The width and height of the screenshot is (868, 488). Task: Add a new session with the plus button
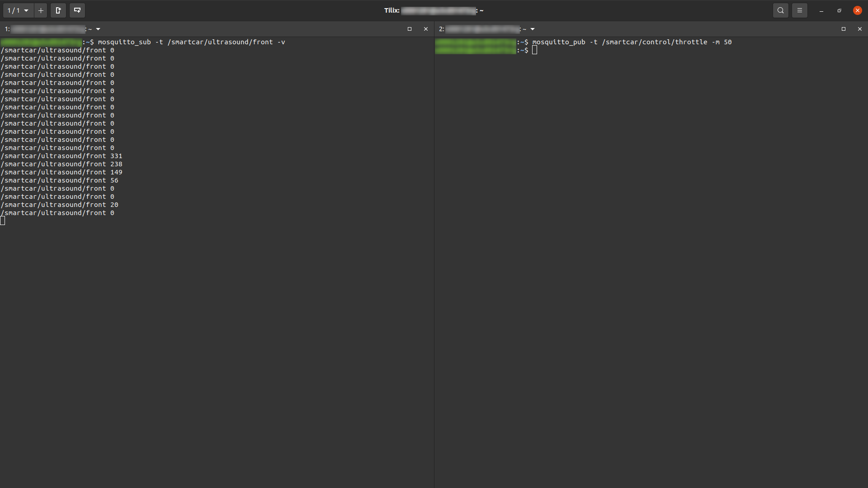coord(41,10)
